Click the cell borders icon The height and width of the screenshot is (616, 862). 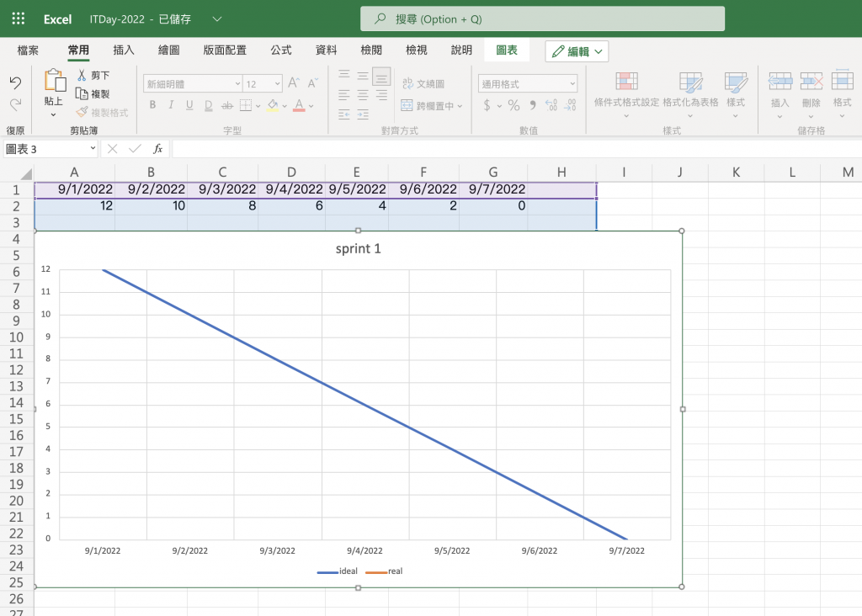(x=246, y=105)
